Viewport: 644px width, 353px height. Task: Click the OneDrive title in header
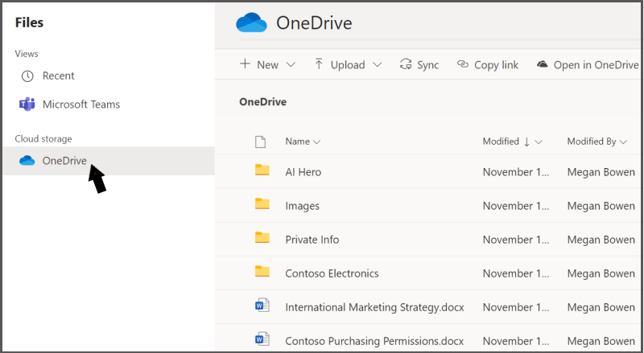click(x=314, y=23)
